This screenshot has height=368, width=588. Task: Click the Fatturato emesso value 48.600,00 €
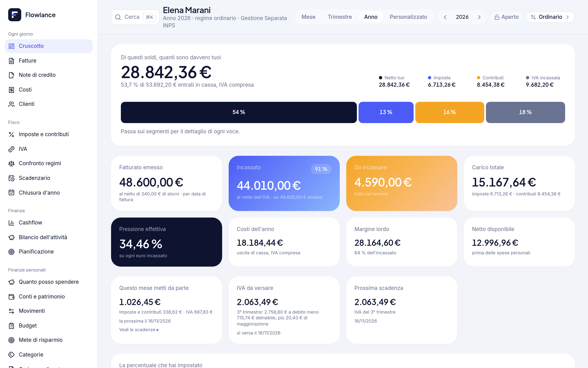click(x=151, y=183)
